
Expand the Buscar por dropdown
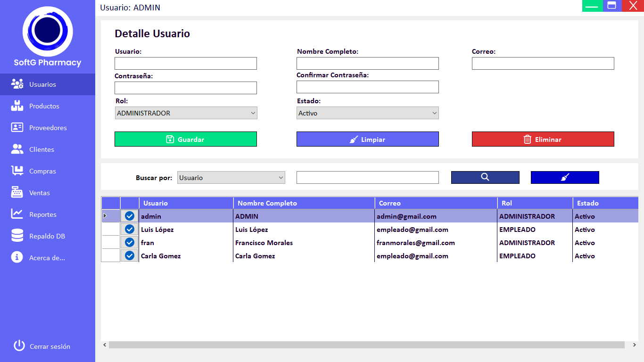pyautogui.click(x=231, y=178)
